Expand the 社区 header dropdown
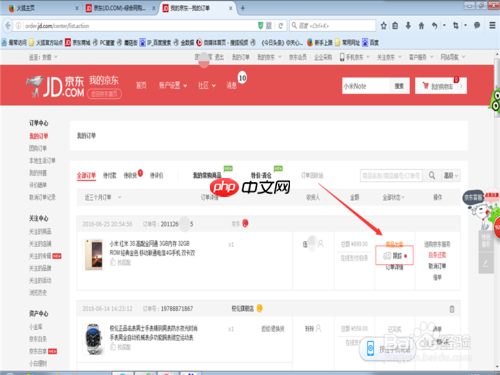This screenshot has width=500, height=375. [x=207, y=86]
